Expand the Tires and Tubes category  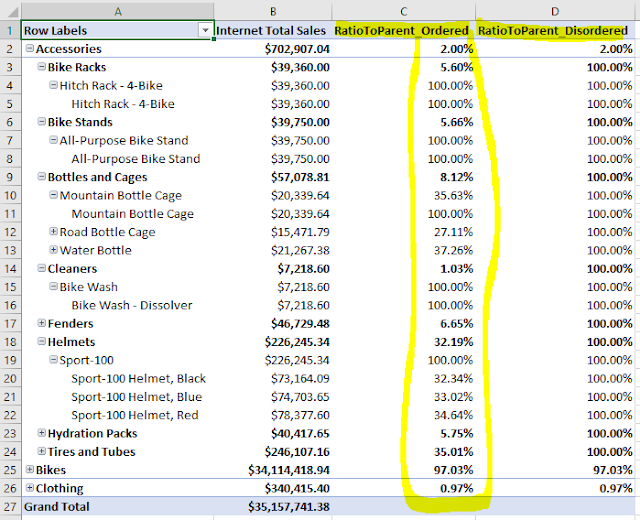point(41,451)
